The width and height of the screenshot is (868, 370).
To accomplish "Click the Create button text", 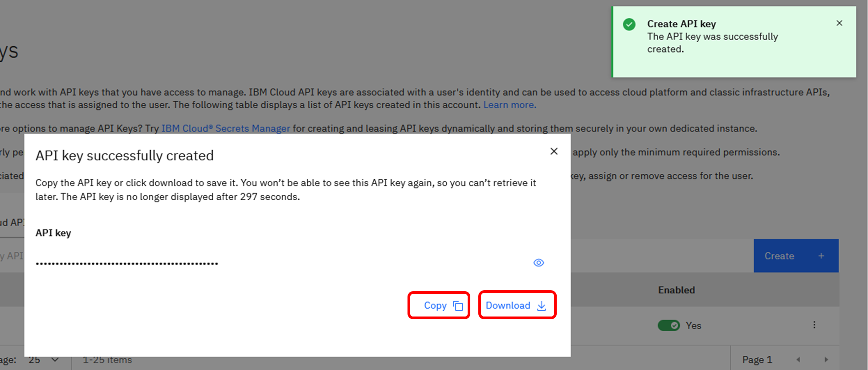I will pyautogui.click(x=779, y=256).
